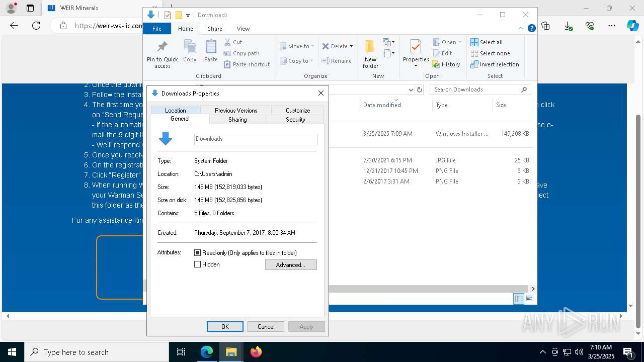Open the View ribbon tab
The height and width of the screenshot is (362, 644).
(243, 29)
